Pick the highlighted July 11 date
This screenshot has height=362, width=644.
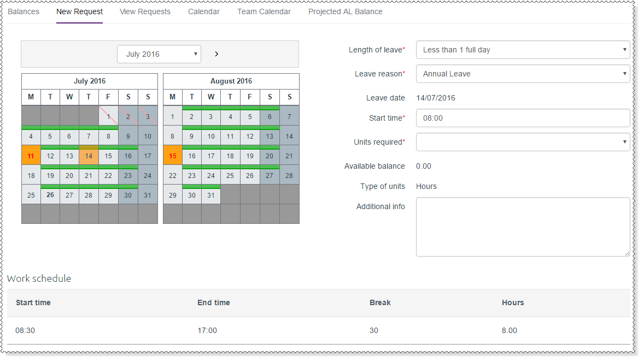coord(31,156)
